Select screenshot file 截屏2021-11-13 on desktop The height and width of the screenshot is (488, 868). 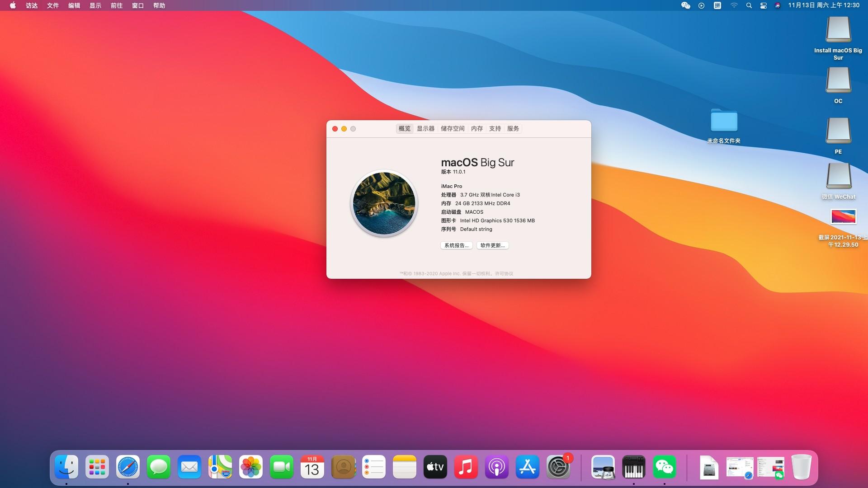coord(843,217)
